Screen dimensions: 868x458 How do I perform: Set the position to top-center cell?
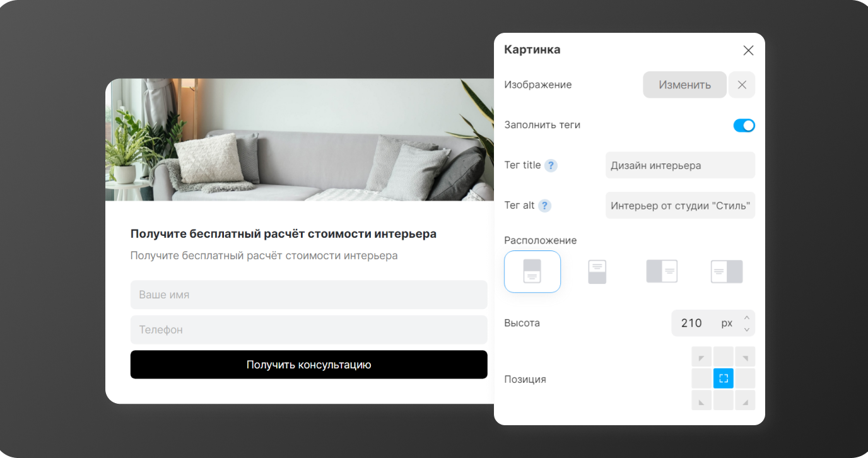coord(724,357)
